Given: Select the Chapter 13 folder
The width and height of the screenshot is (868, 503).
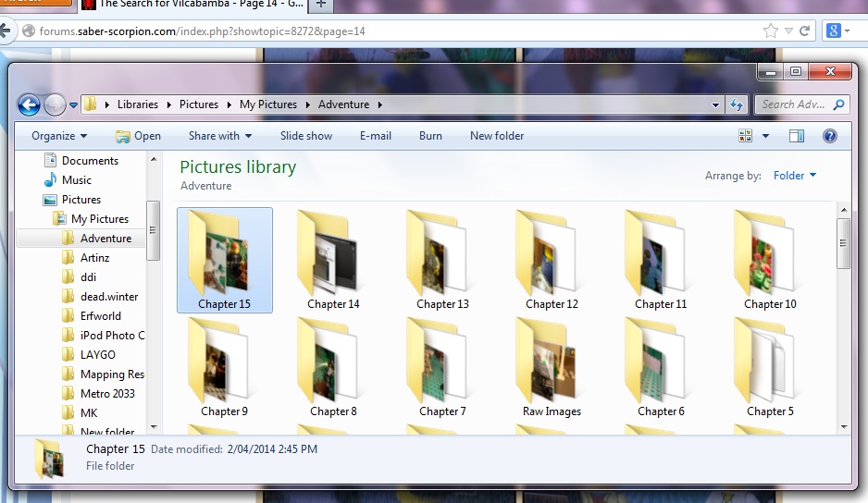Looking at the screenshot, I should click(x=442, y=260).
